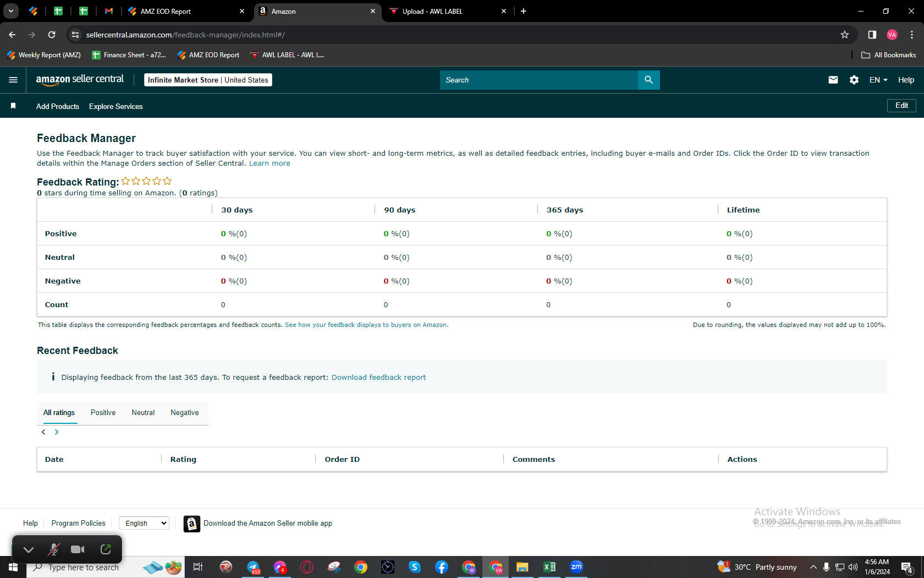Open Facebook from the taskbar
Screen dimensions: 924x578
pyautogui.click(x=442, y=567)
